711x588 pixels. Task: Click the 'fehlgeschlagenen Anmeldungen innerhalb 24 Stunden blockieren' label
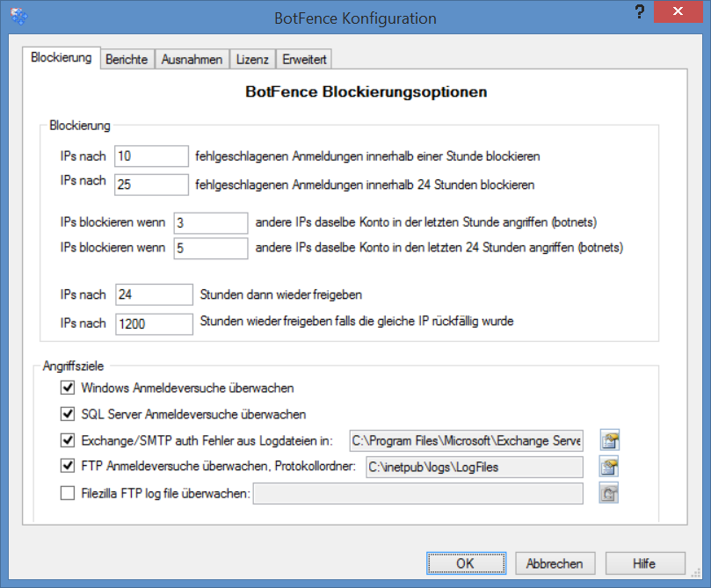(365, 185)
